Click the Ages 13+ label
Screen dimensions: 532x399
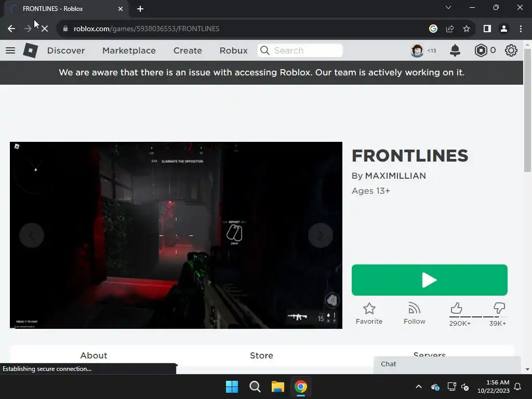point(371,191)
